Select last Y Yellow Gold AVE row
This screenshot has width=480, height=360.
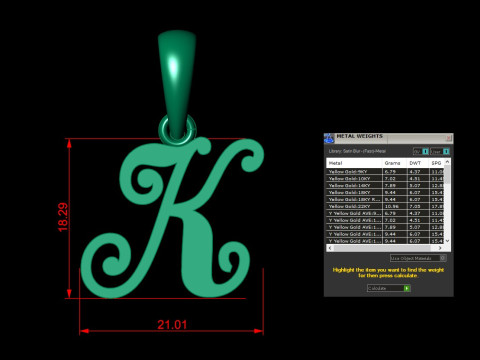[385, 241]
